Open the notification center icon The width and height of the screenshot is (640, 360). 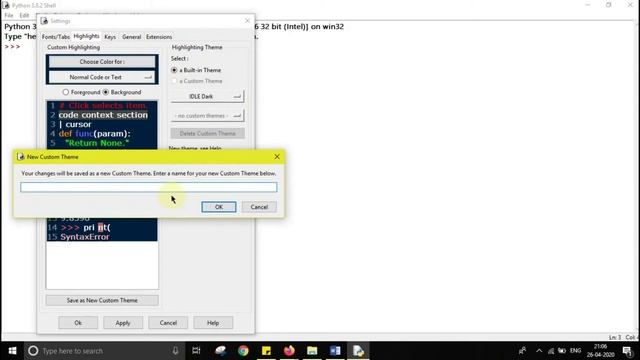[628, 351]
